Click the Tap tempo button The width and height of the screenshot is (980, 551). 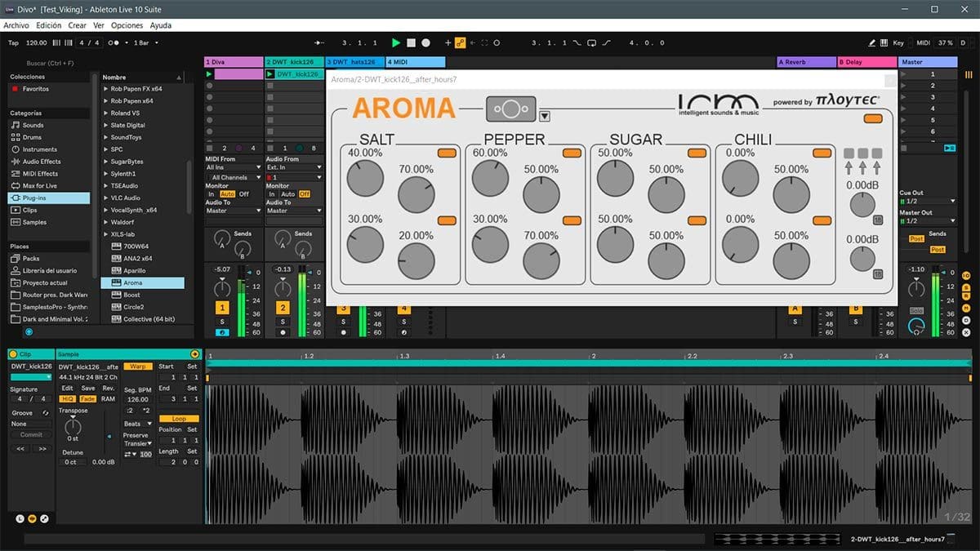(13, 42)
